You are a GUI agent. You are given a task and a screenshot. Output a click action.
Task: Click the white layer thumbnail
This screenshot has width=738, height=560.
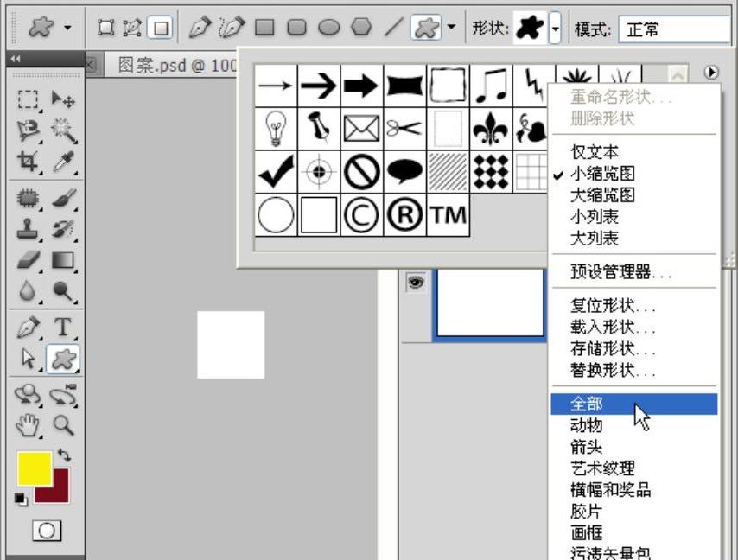(x=490, y=302)
